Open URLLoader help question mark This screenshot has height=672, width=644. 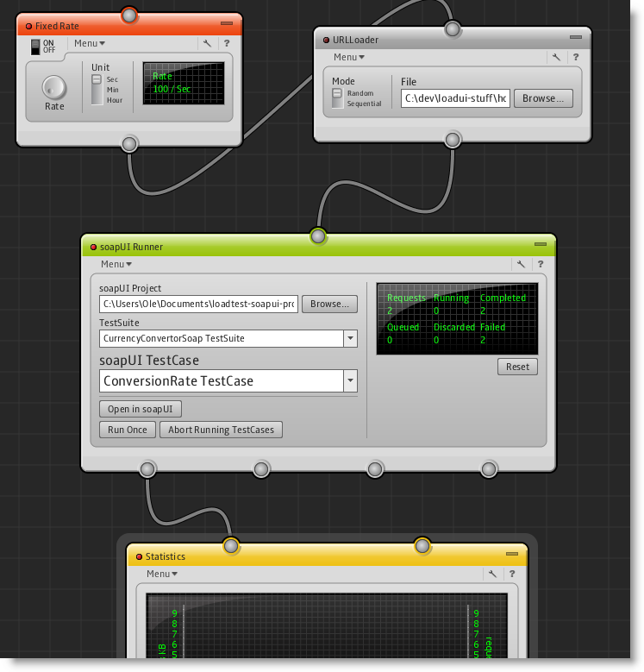(x=576, y=57)
